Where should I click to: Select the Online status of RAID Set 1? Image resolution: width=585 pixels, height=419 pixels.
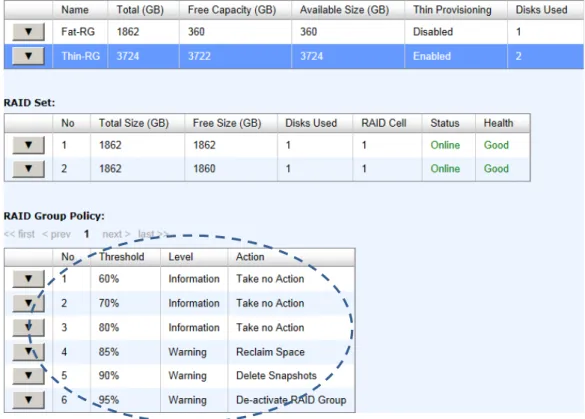pos(445,145)
